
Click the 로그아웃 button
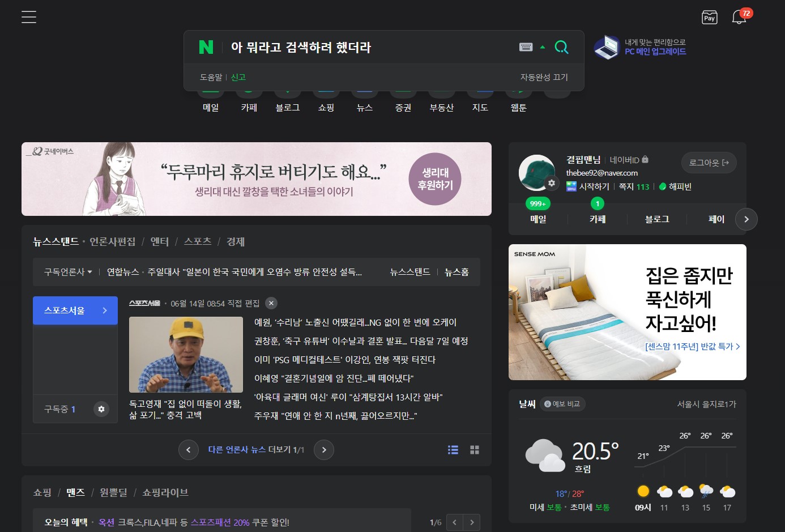[709, 163]
